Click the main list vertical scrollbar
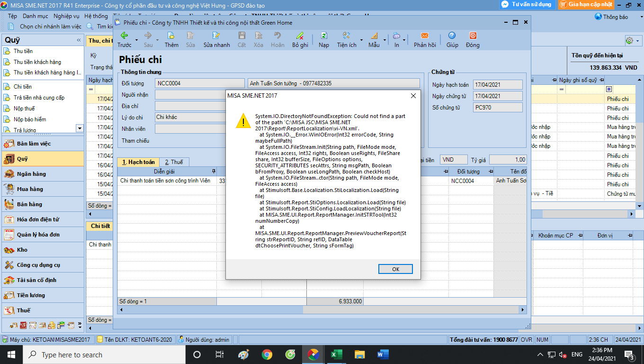This screenshot has height=364, width=644. point(639,142)
